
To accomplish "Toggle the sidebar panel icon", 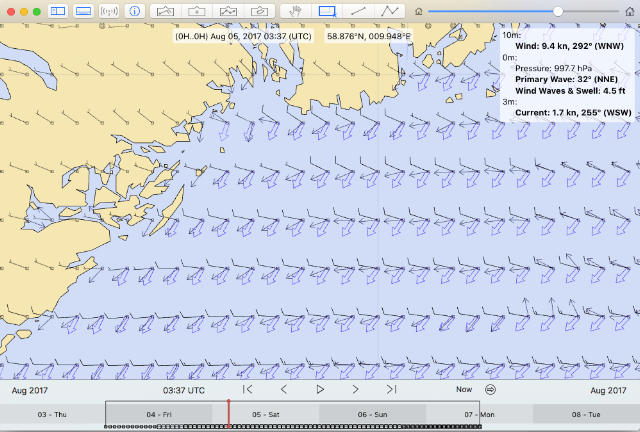I will (58, 11).
